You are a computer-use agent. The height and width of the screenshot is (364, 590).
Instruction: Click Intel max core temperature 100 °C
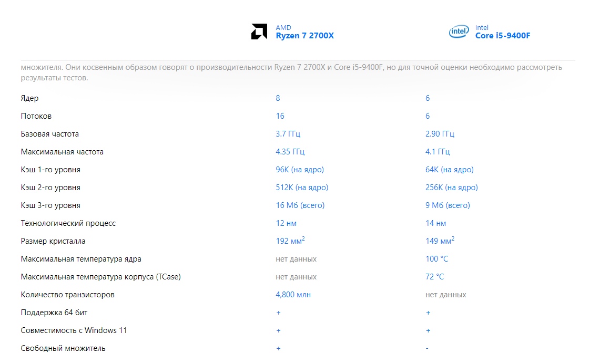pos(436,259)
